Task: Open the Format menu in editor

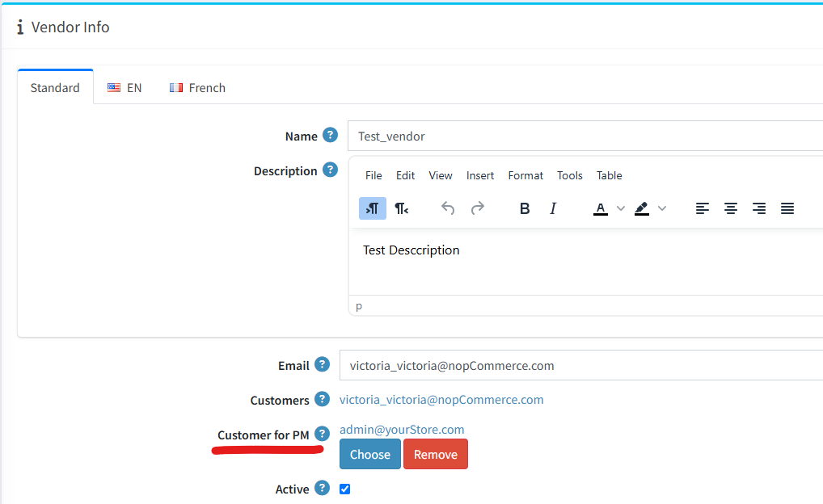Action: (525, 175)
